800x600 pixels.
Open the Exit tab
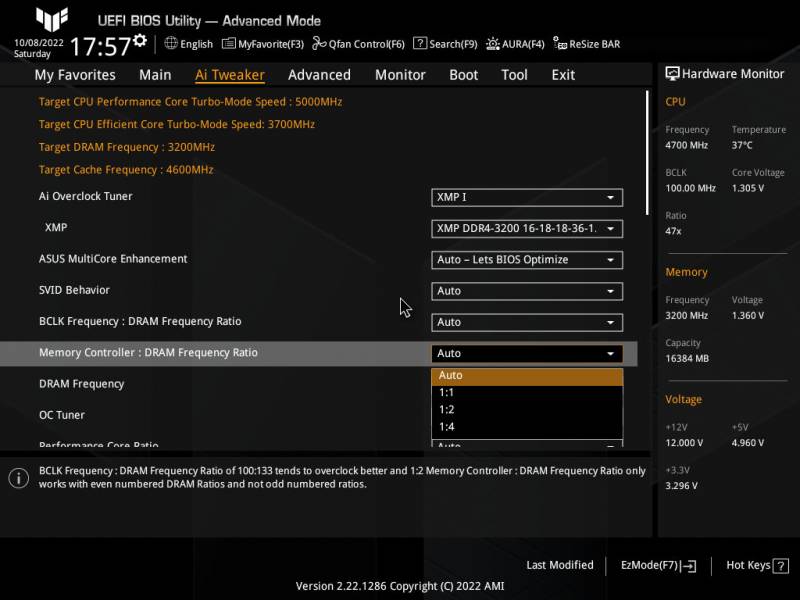click(x=563, y=75)
